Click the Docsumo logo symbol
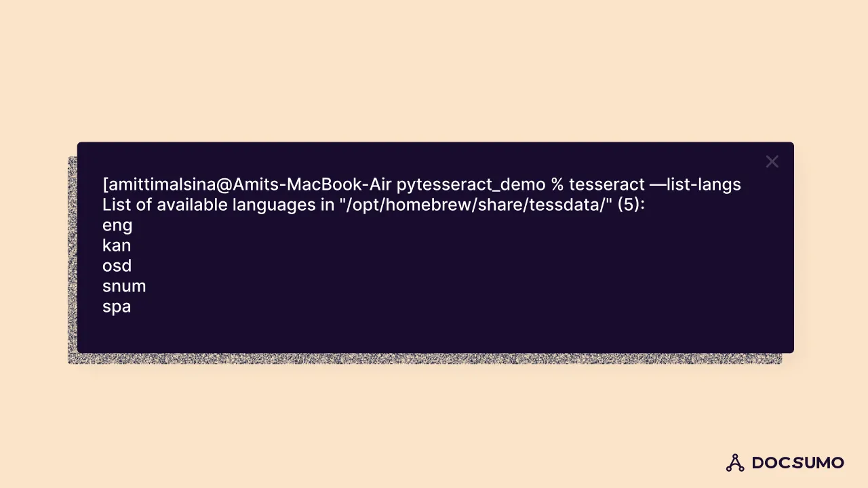The width and height of the screenshot is (868, 488). coord(735,463)
